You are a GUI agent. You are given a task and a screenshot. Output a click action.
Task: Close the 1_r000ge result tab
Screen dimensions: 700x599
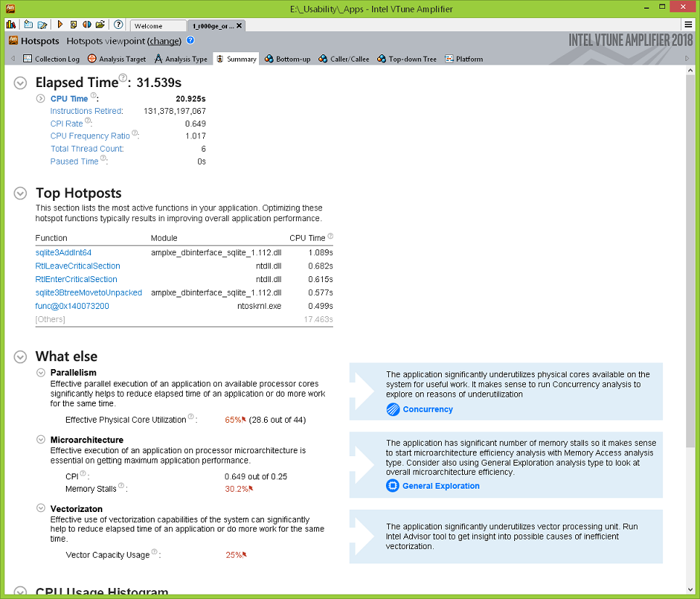(x=239, y=25)
